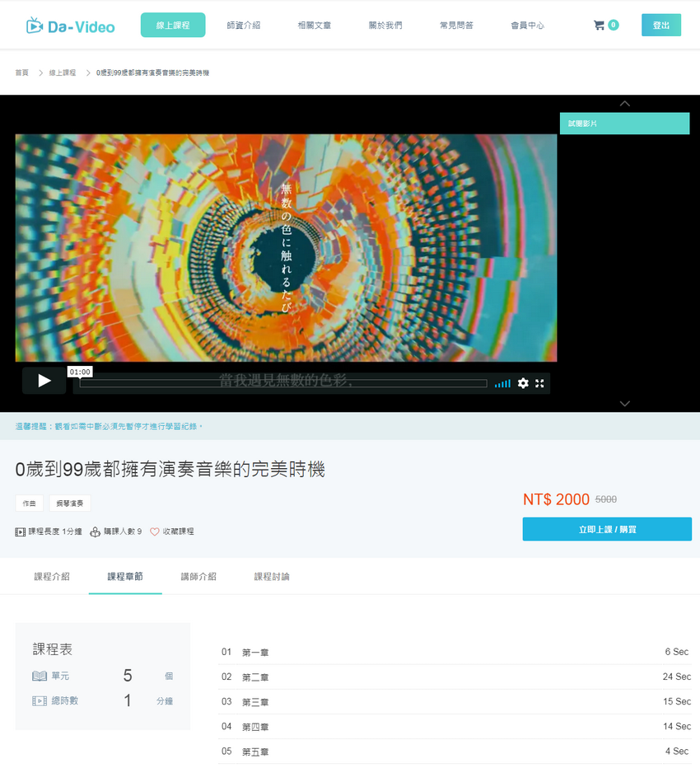
Task: Open 會員中心 nav menu
Action: point(527,25)
